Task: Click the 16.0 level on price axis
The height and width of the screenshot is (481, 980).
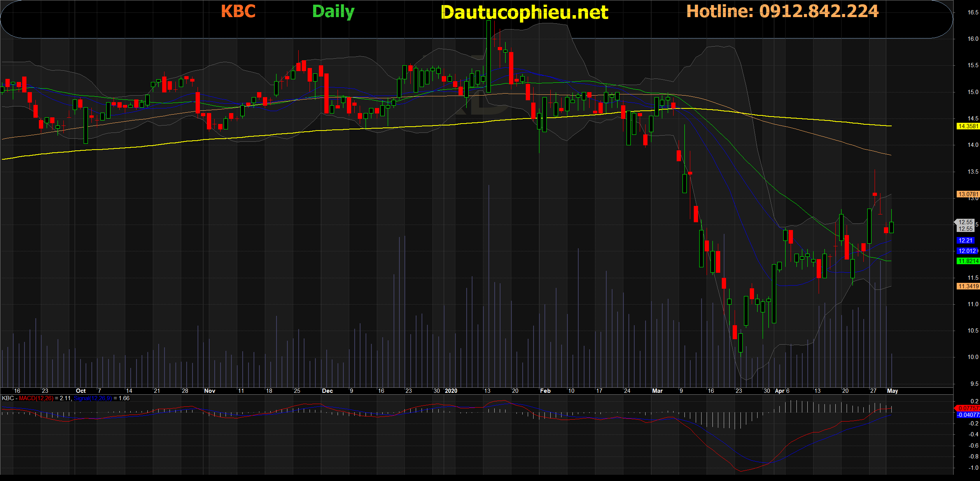Action: 973,39
